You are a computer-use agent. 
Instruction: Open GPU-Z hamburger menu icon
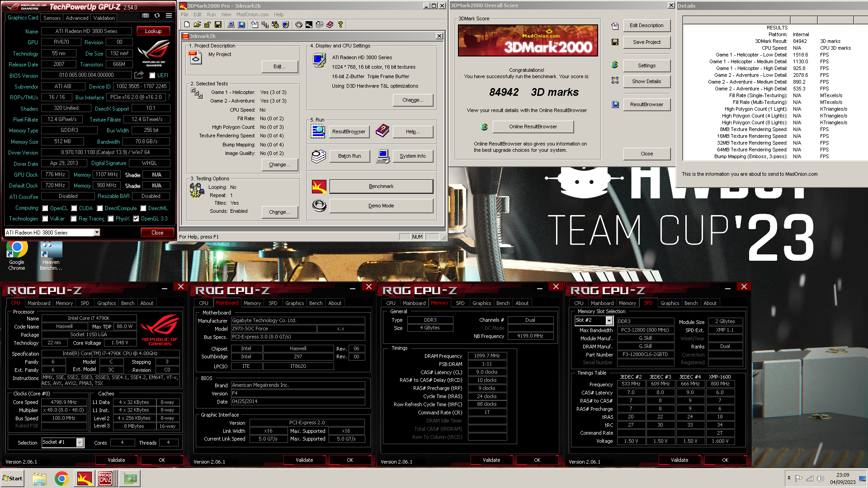click(x=169, y=15)
